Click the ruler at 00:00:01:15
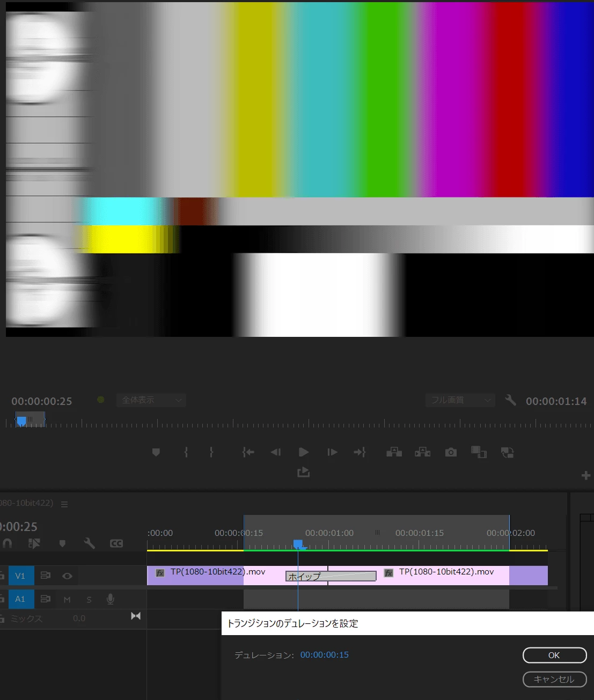This screenshot has height=700, width=594. click(420, 533)
